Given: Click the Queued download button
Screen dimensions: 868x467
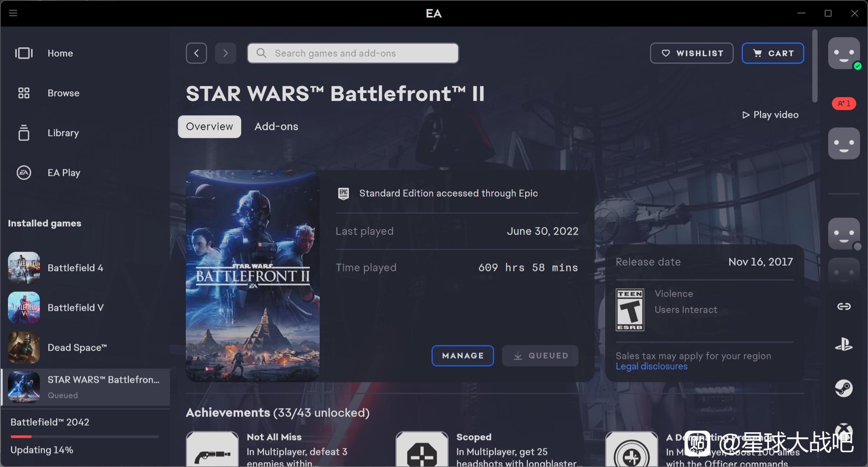Looking at the screenshot, I should pos(540,355).
